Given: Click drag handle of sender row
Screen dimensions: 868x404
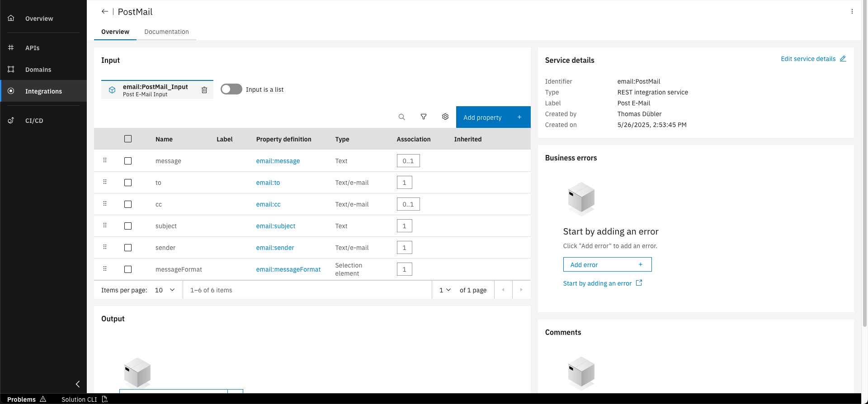Looking at the screenshot, I should (x=105, y=247).
